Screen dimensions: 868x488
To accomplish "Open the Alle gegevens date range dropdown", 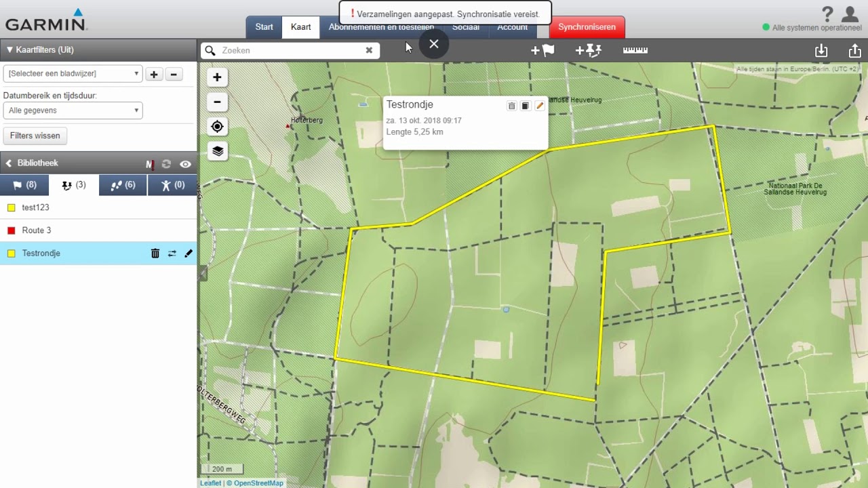I will point(73,110).
